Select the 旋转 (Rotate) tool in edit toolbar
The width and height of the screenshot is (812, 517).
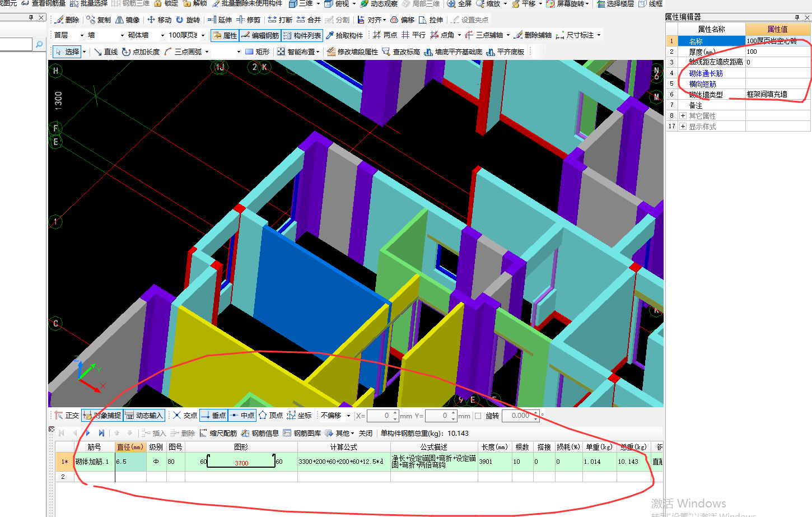point(188,20)
